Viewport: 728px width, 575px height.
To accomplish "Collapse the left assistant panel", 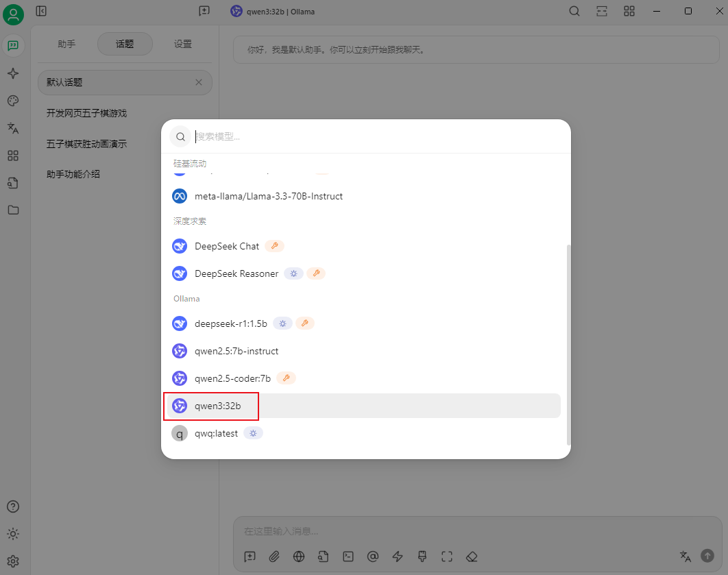I will click(41, 11).
